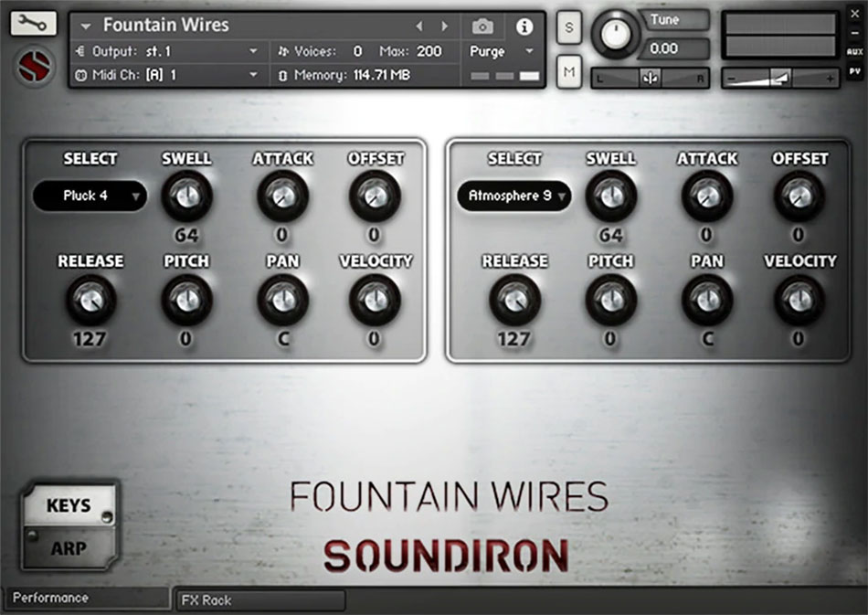Click left layer SWELL knob
The height and width of the screenshot is (615, 868).
click(187, 196)
